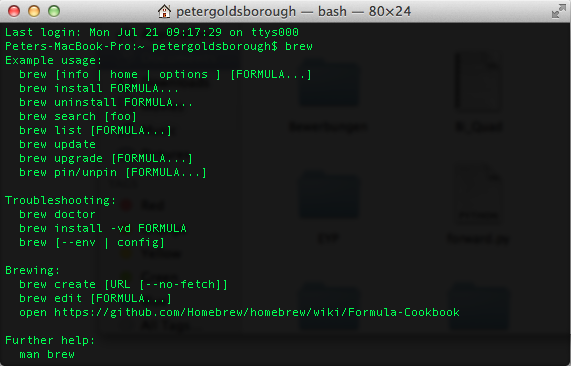Click the red close window button
The image size is (571, 366).
[x=14, y=11]
